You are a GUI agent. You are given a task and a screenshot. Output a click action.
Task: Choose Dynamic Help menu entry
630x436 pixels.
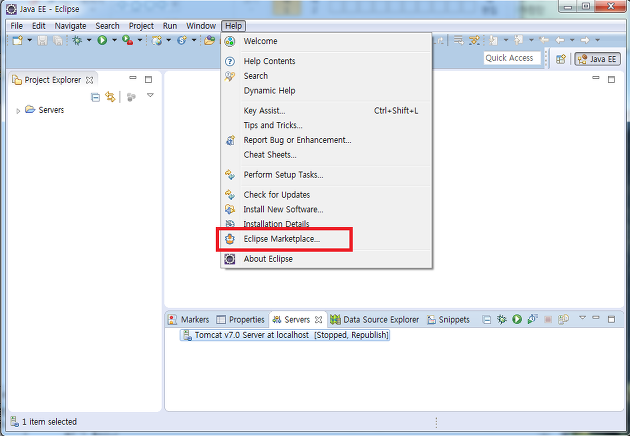point(326,91)
